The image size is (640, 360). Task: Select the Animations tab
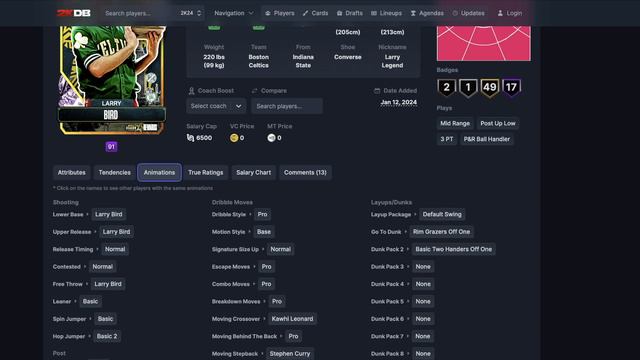(x=159, y=173)
